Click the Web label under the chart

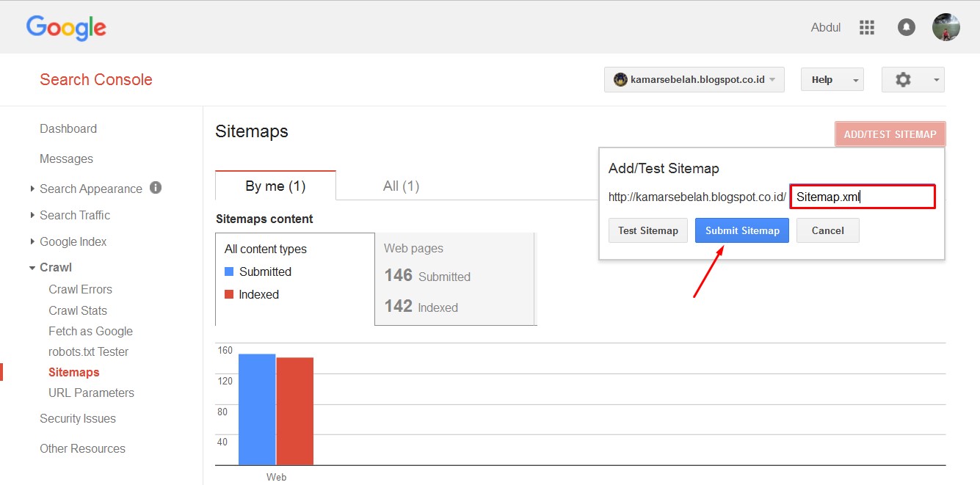click(x=276, y=477)
